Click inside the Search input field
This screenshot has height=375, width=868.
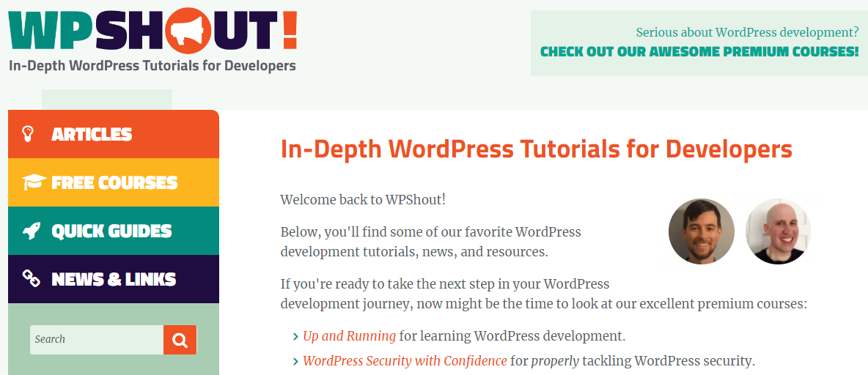coord(97,340)
